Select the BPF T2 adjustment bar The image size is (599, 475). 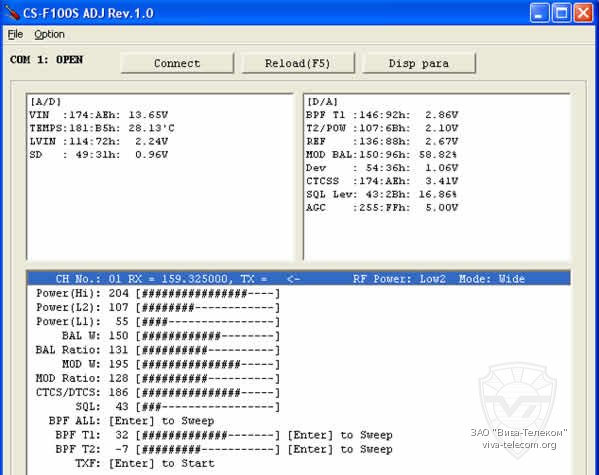tap(208, 449)
